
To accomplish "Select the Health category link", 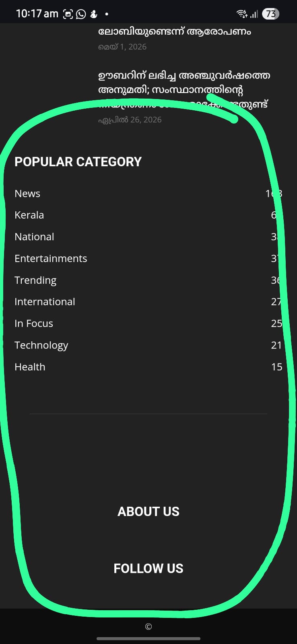I will pyautogui.click(x=30, y=367).
